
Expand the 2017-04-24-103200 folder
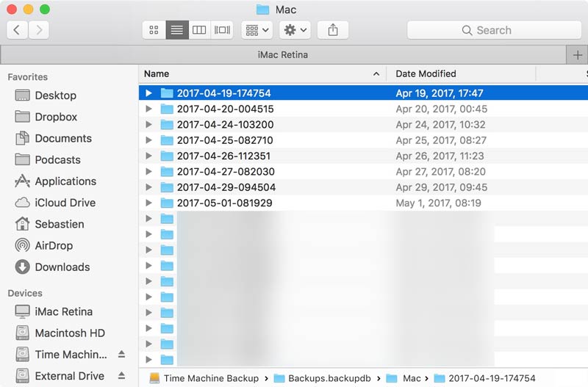(x=148, y=124)
